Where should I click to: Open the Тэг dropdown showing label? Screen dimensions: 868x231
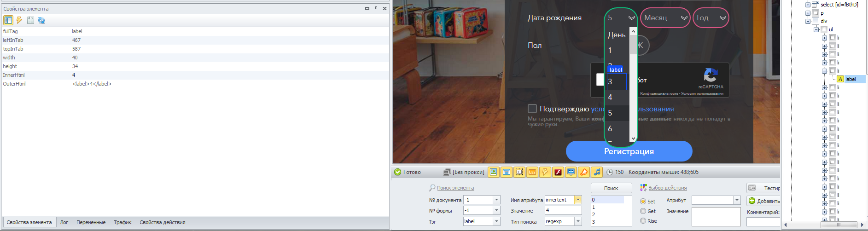(x=496, y=221)
